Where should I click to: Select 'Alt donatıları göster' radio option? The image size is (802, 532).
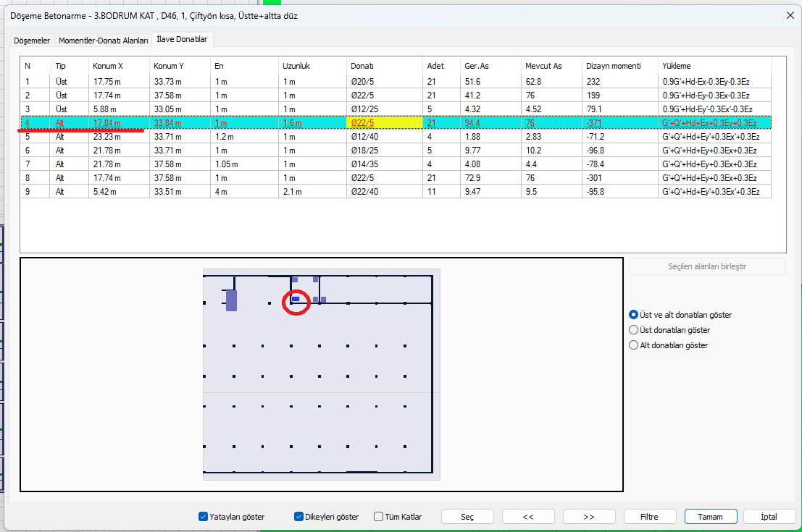669,345
